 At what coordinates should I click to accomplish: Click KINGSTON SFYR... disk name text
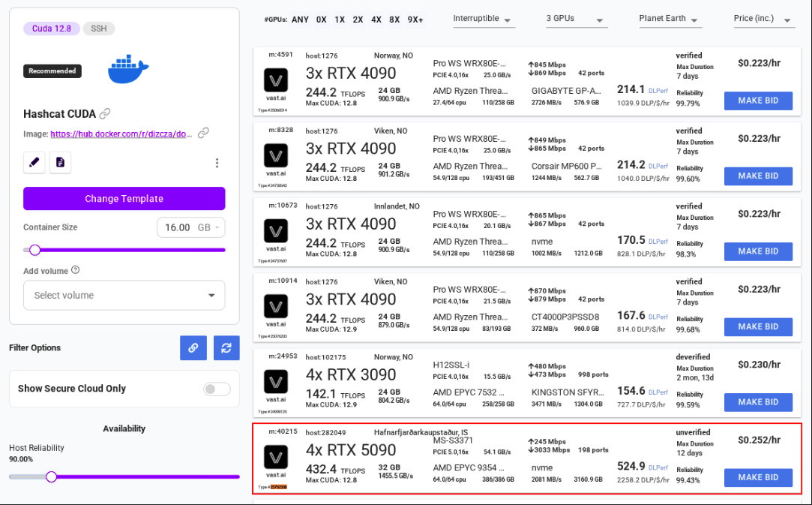coord(568,392)
